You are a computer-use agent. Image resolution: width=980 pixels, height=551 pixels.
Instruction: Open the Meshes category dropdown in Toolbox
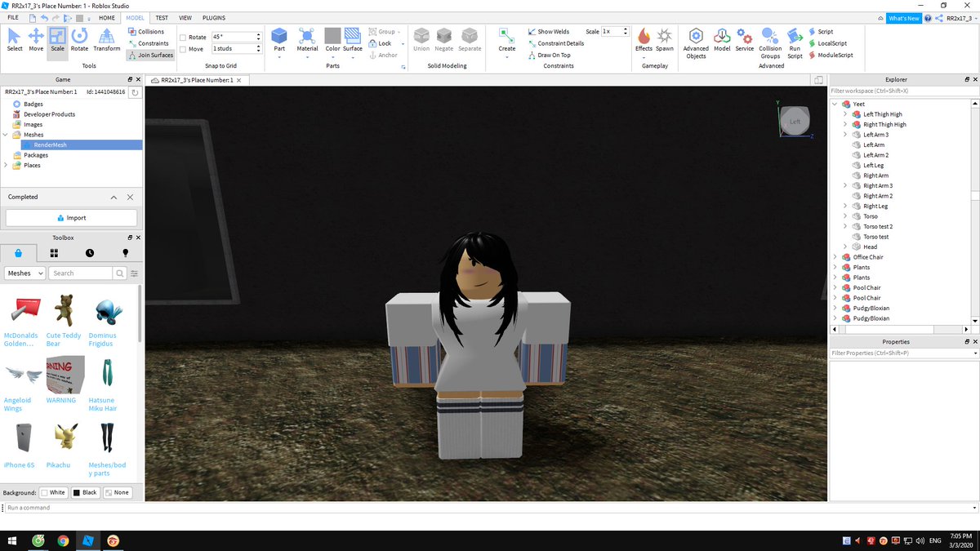pyautogui.click(x=24, y=273)
